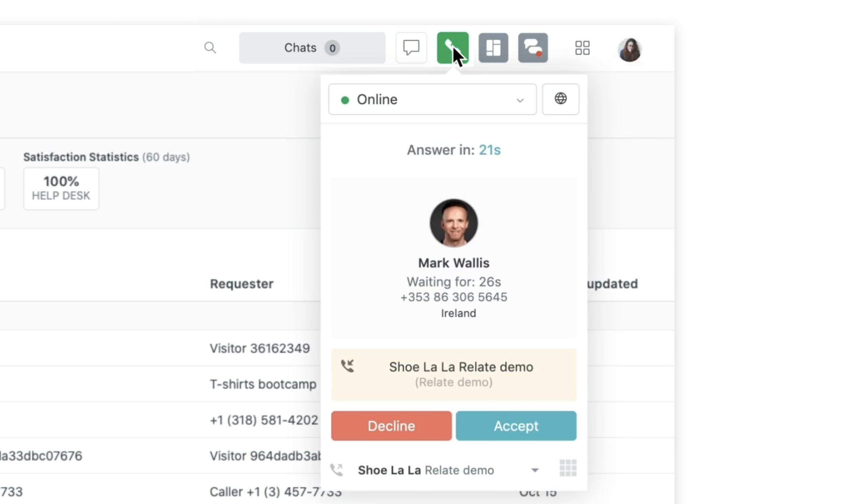Click the T-shirts bootcamp requester entry
The image size is (848, 504).
tap(263, 384)
